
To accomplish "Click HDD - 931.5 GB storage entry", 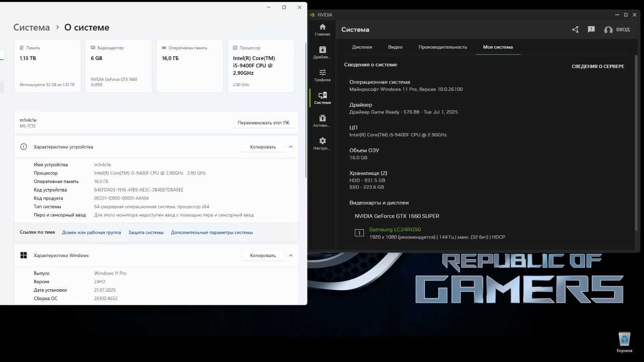I will (x=367, y=180).
